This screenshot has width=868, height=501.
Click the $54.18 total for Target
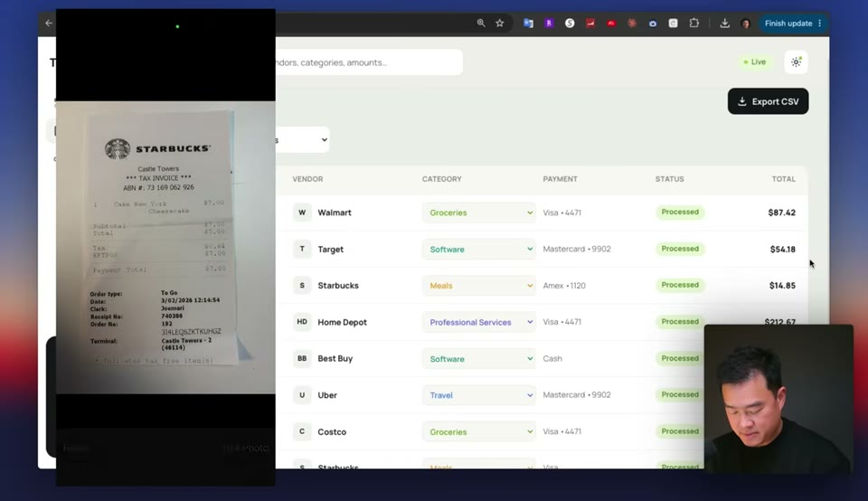coord(783,249)
